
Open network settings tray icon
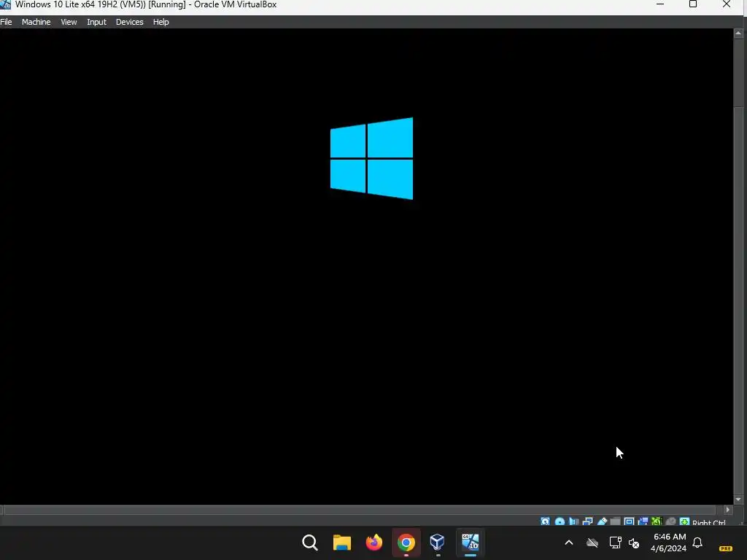(x=615, y=542)
